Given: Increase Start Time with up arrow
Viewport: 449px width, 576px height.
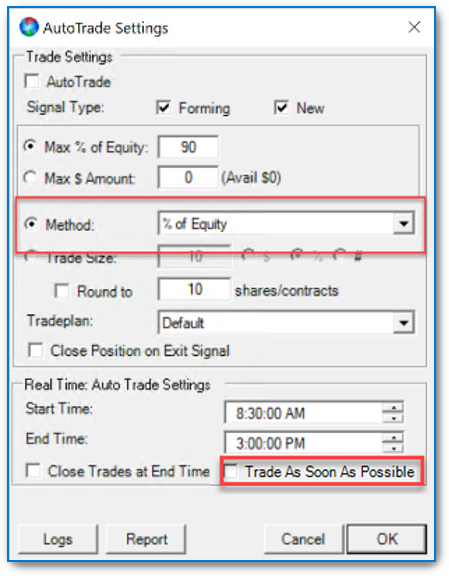Looking at the screenshot, I should click(393, 407).
